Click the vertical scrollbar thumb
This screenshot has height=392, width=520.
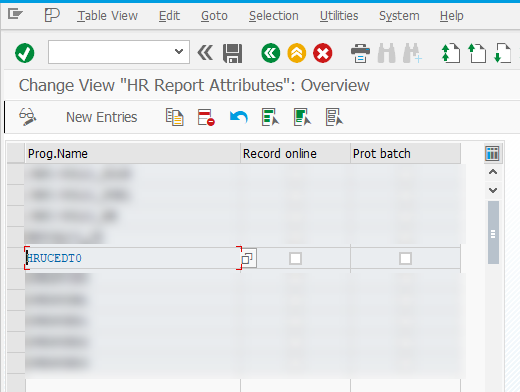(493, 232)
